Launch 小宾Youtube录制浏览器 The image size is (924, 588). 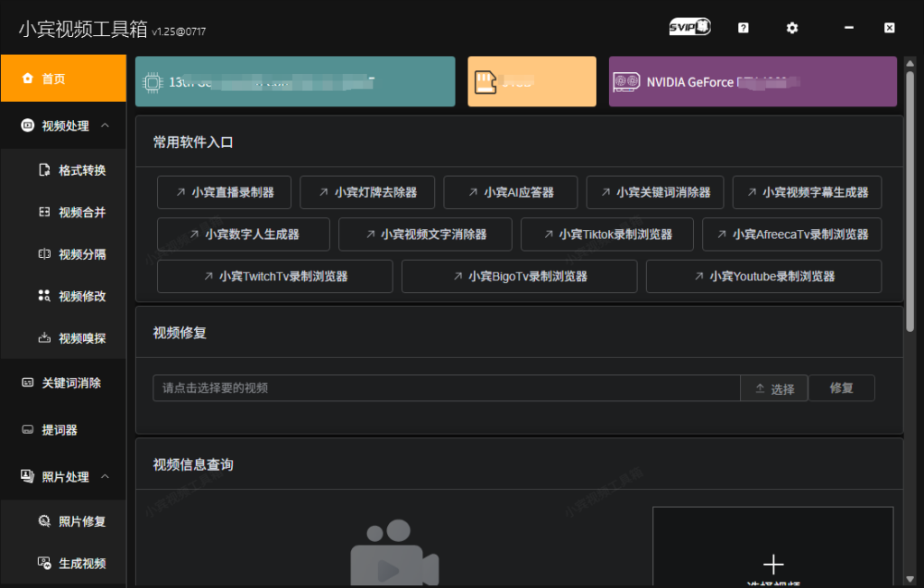click(x=763, y=276)
